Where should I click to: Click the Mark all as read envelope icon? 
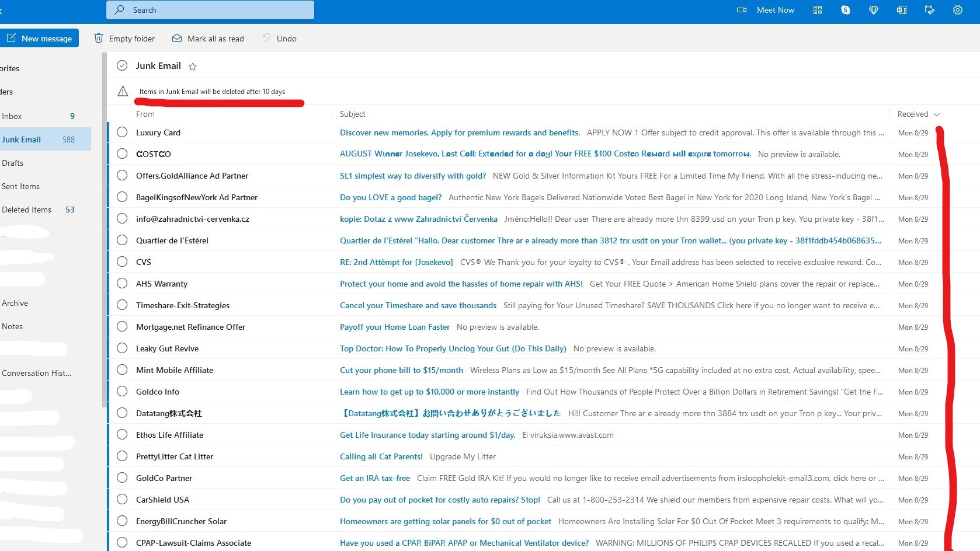coord(177,38)
